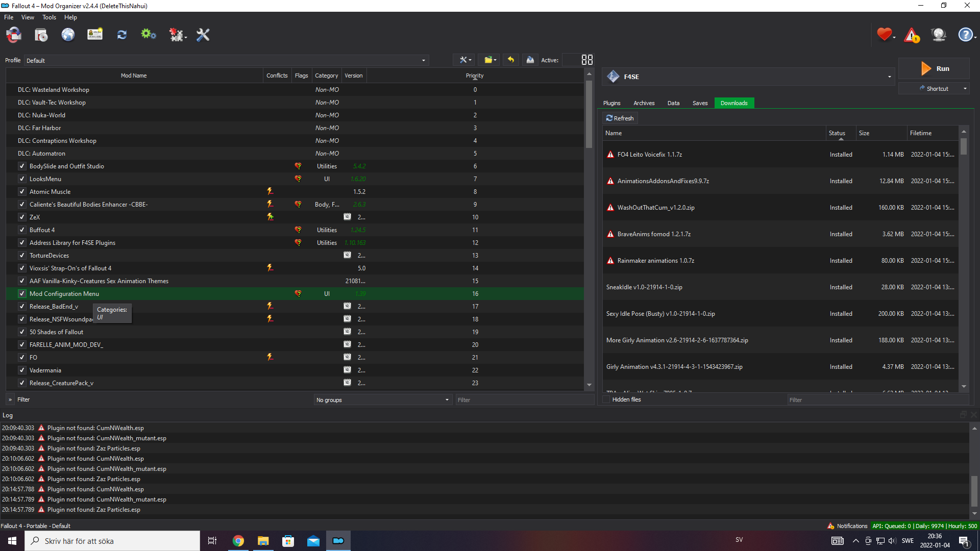
Task: Open Google Chrome from the taskbar
Action: (238, 541)
